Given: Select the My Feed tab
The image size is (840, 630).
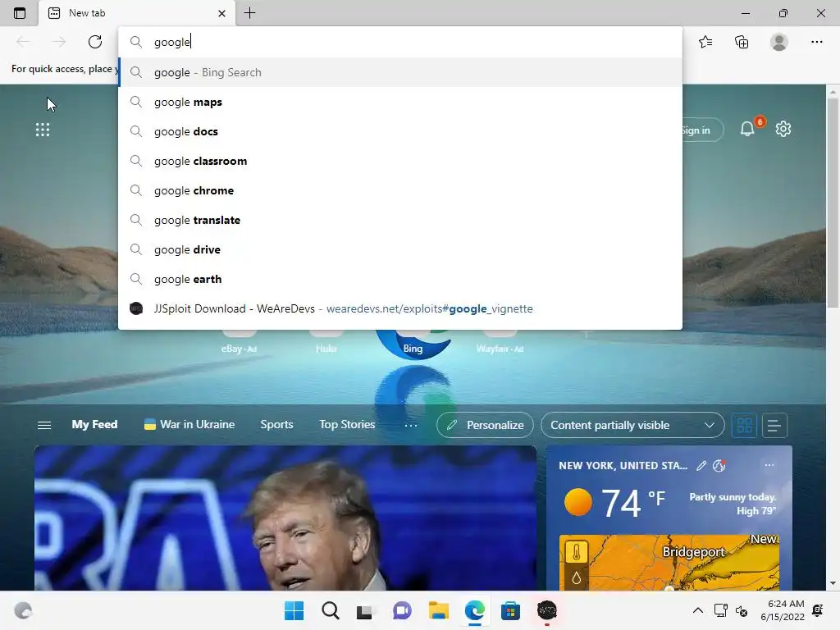Looking at the screenshot, I should pyautogui.click(x=95, y=424).
